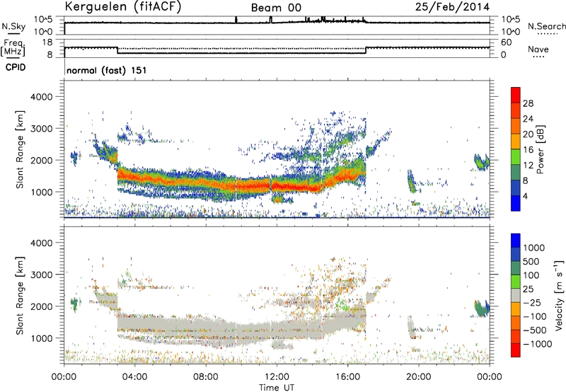Pick the blue top segment of velocity colorbar

pos(516,241)
